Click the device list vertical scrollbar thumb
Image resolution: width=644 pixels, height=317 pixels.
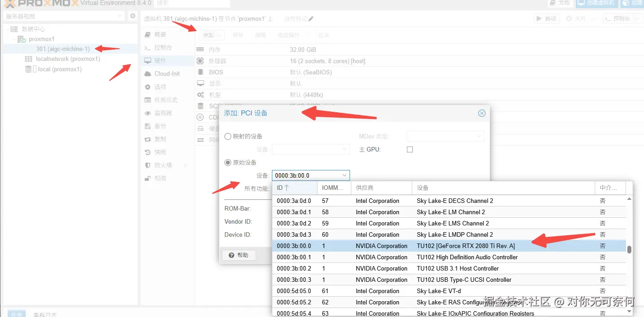click(x=629, y=249)
